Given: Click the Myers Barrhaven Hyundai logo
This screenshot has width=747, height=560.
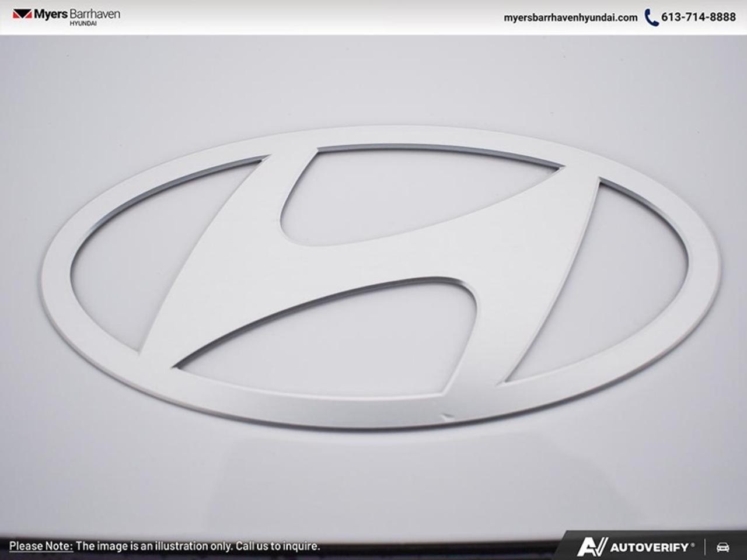Looking at the screenshot, I should click(x=66, y=16).
